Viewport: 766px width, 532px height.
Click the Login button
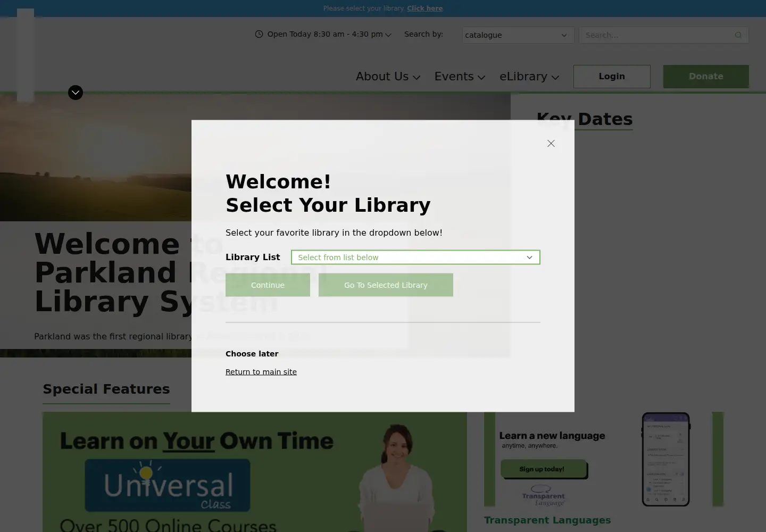[x=612, y=77]
